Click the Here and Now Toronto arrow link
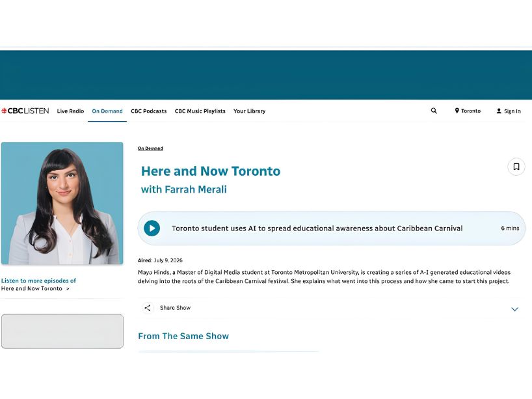This screenshot has width=532, height=399. point(35,288)
